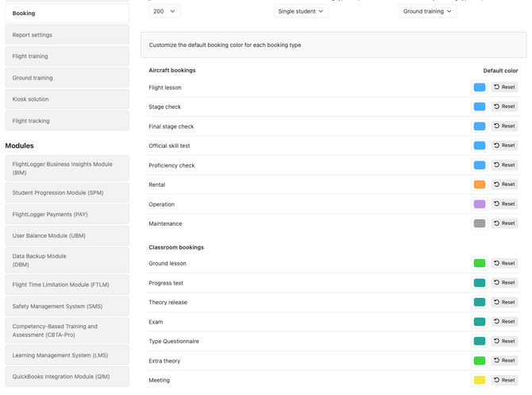Viewport: 532px width, 395px height.
Task: Pick color for Official skill test
Action: pos(480,145)
